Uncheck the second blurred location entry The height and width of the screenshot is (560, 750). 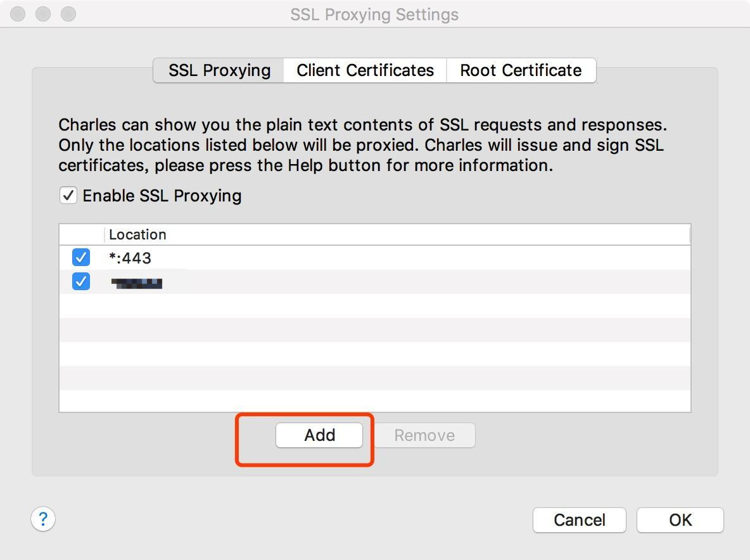(80, 282)
